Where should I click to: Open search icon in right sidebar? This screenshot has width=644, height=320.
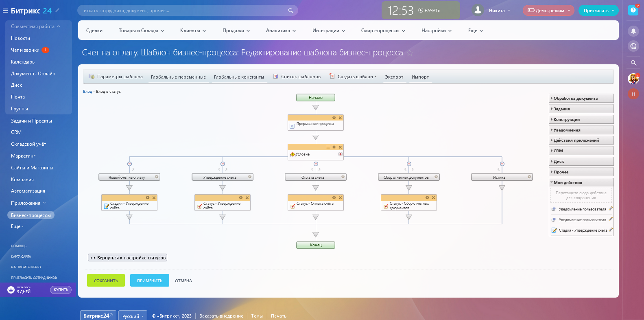633,63
